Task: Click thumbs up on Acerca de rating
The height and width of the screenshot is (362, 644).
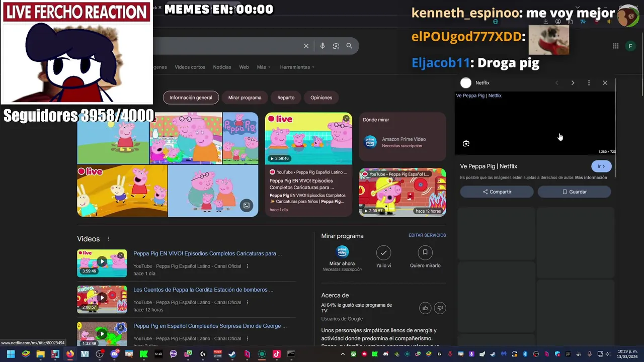Action: (x=426, y=308)
